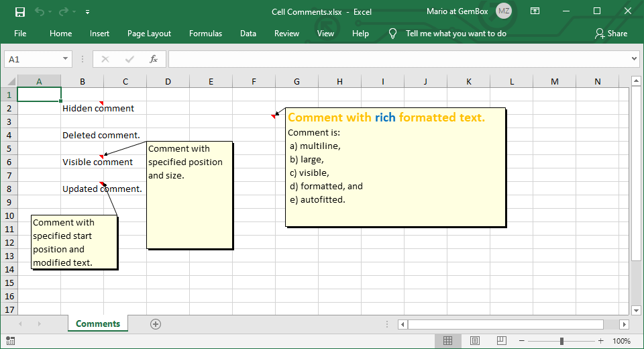Click the Save icon in title bar
Screen dimensions: 644x349
[x=20, y=11]
